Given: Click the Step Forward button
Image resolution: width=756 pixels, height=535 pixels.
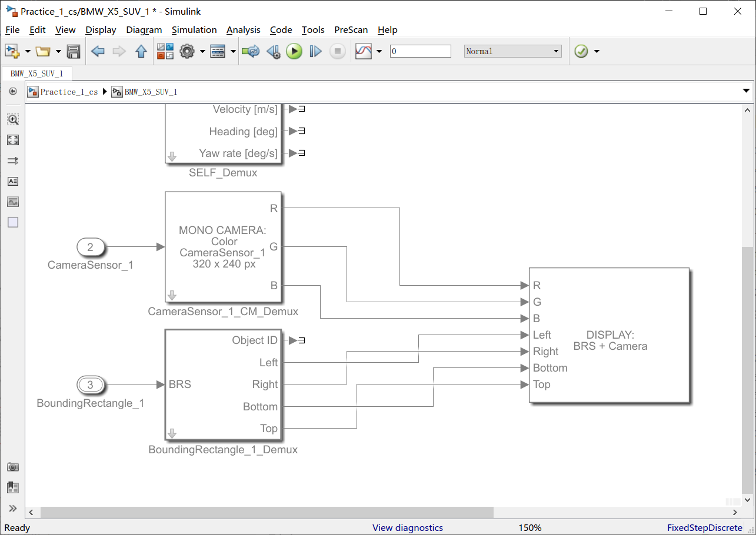Looking at the screenshot, I should tap(316, 52).
